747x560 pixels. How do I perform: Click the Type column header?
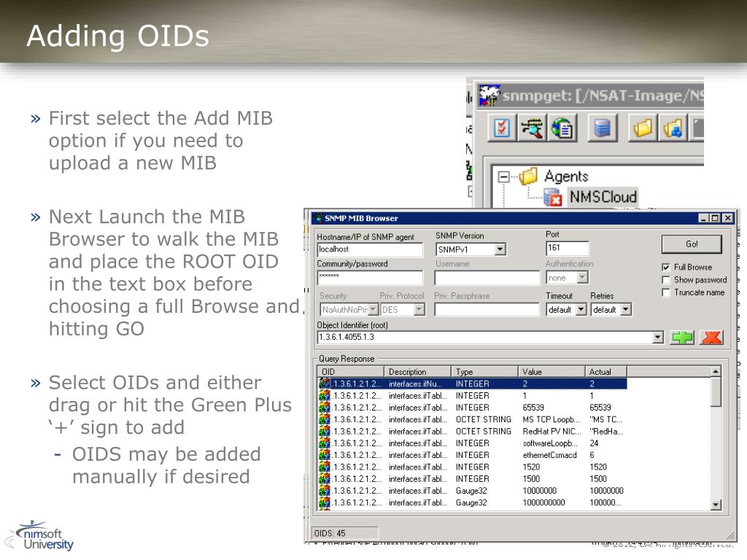[x=484, y=371]
